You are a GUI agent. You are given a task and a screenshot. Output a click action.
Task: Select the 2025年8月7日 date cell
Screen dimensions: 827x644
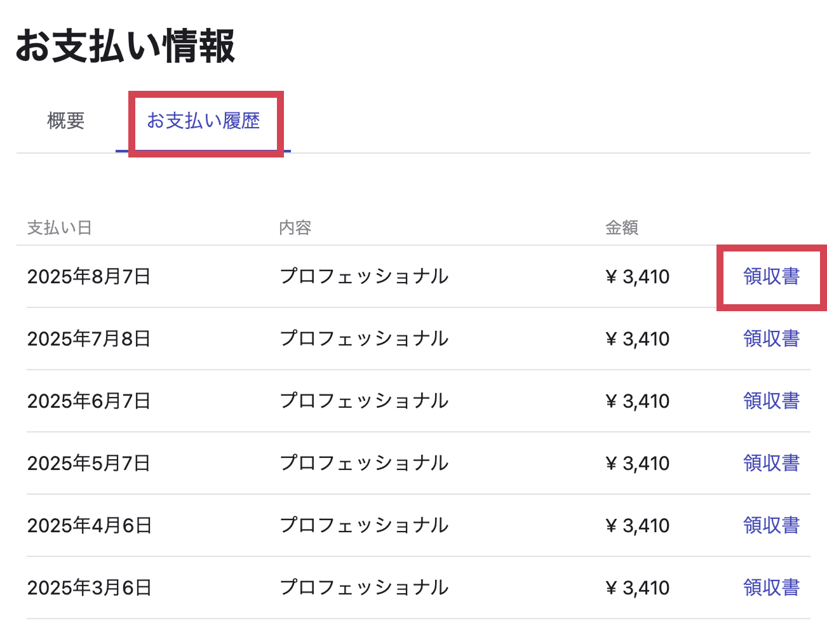[x=89, y=276]
